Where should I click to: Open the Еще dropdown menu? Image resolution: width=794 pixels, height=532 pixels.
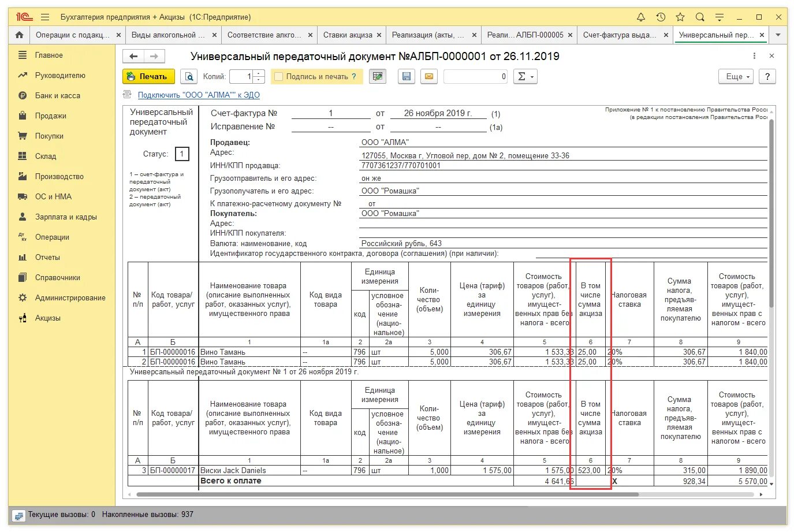tap(736, 76)
